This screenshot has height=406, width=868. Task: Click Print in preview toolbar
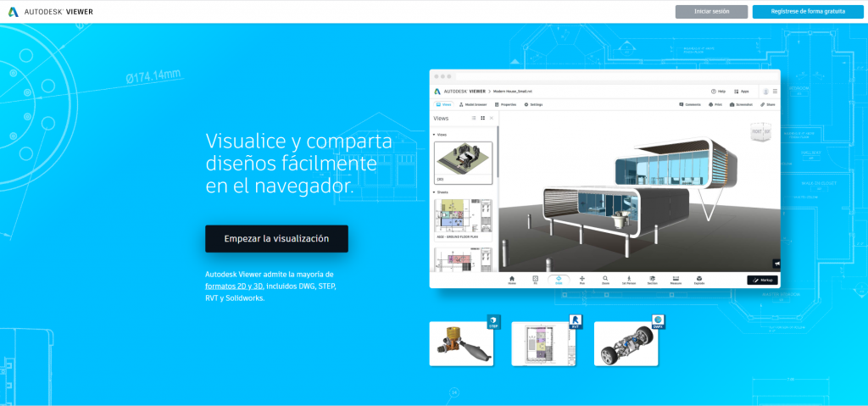[x=715, y=104]
